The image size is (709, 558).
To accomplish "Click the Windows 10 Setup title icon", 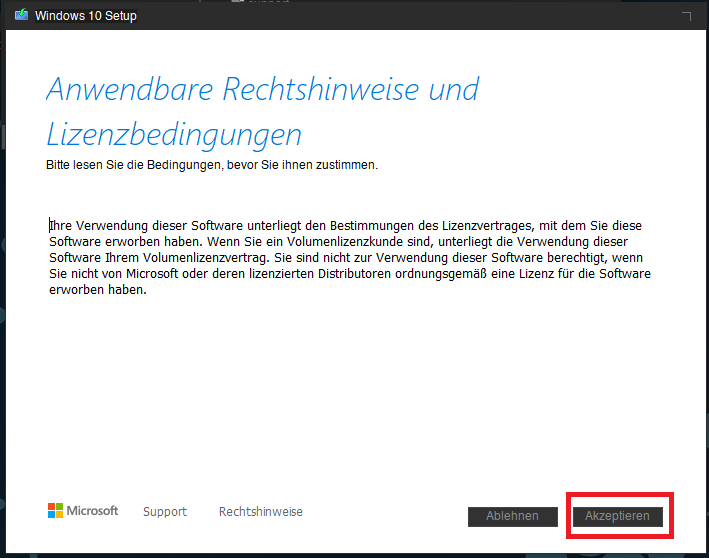I will [x=21, y=15].
